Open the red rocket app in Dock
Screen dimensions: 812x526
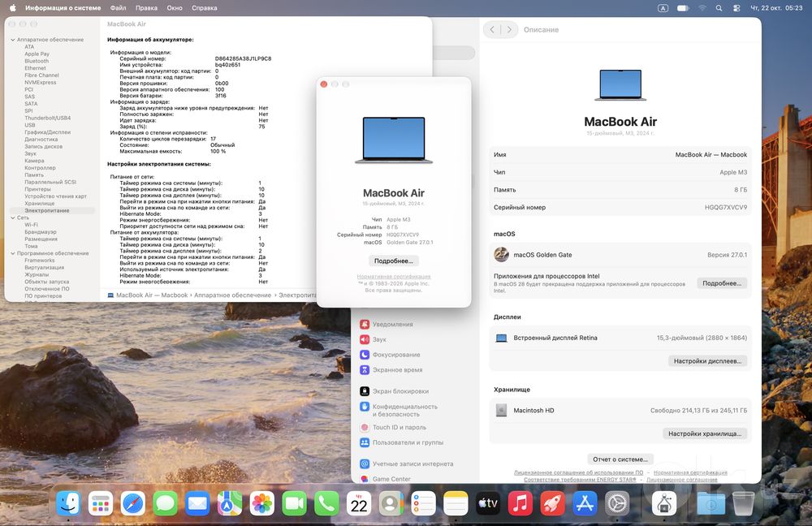pos(552,502)
